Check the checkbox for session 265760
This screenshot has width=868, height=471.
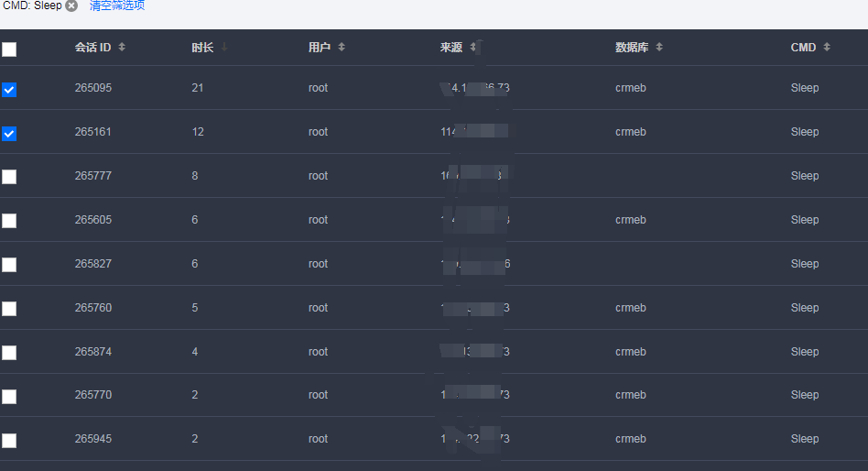pyautogui.click(x=9, y=309)
